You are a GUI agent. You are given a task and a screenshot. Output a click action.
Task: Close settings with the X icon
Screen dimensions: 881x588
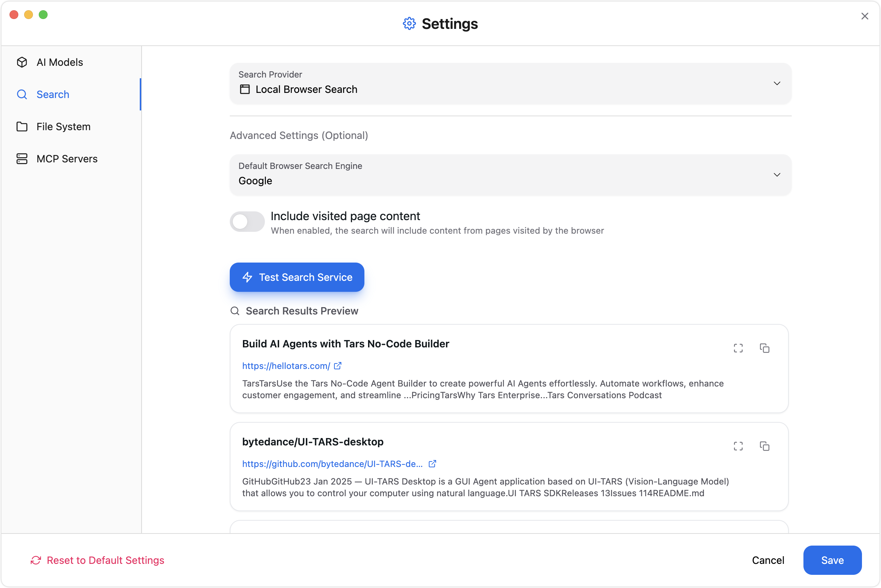(x=865, y=16)
